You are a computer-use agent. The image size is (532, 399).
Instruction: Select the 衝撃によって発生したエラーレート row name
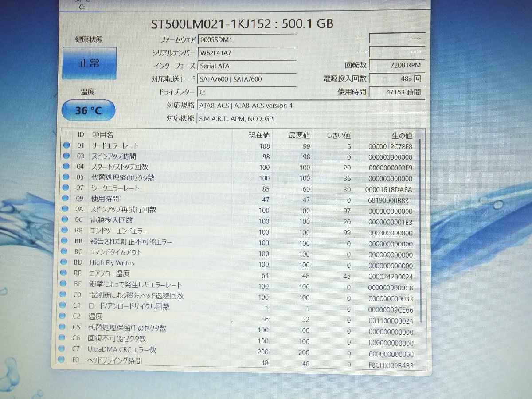pos(135,285)
